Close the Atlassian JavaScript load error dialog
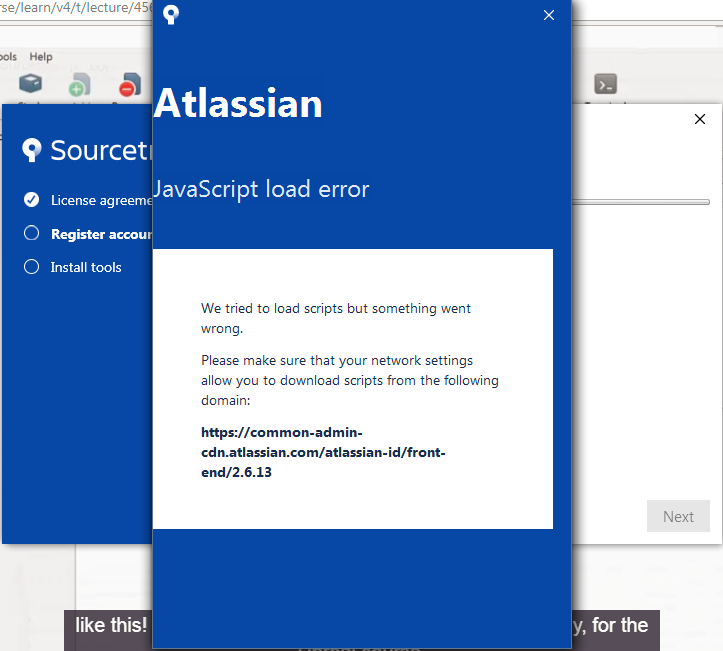 (549, 15)
